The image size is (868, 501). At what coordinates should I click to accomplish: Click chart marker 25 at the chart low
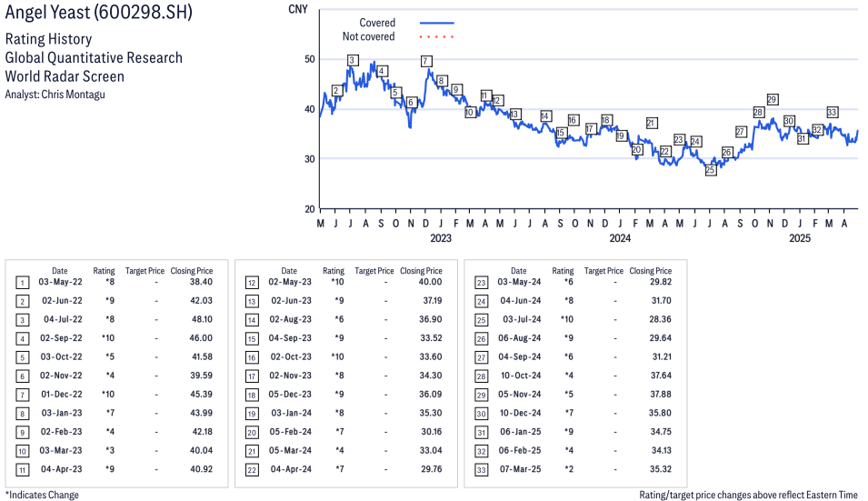710,170
